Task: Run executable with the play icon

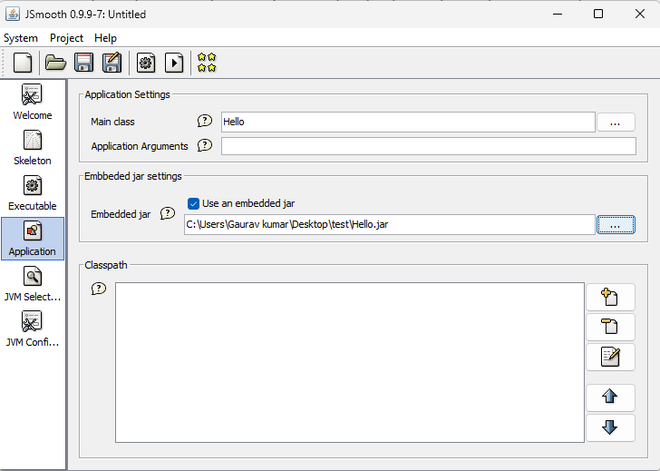Action: click(174, 63)
